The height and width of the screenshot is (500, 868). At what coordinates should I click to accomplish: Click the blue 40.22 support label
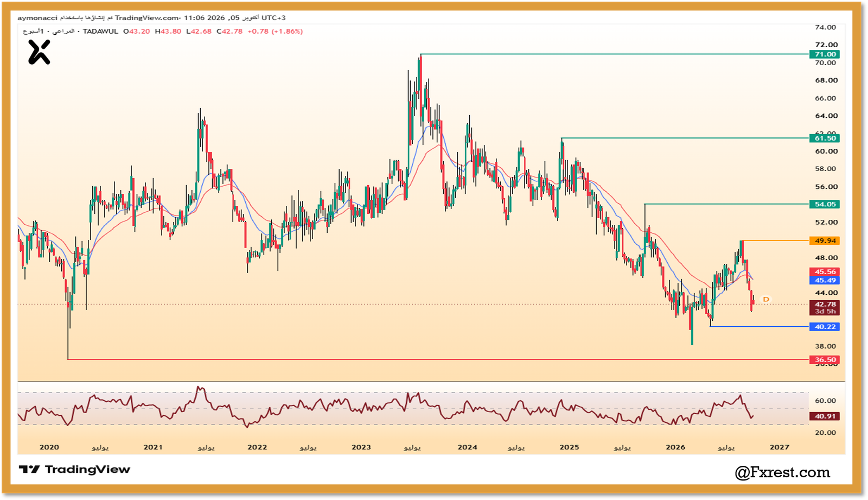click(x=825, y=327)
